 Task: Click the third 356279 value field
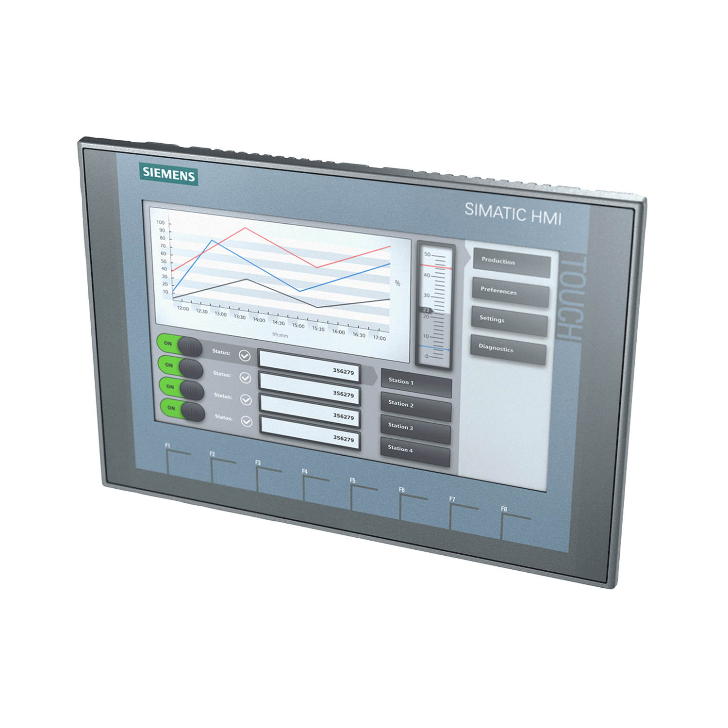coord(310,410)
